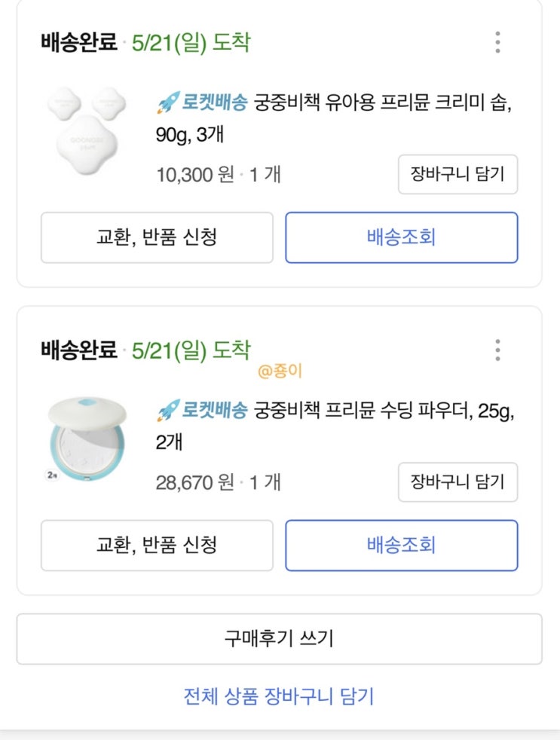This screenshot has height=740, width=560.
Task: Click the 배송완료 status on the first order
Action: (x=79, y=43)
